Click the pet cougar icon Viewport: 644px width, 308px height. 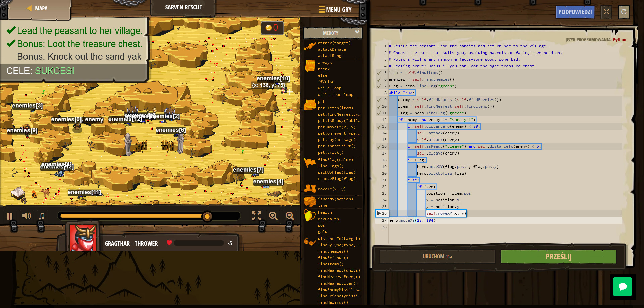click(310, 105)
